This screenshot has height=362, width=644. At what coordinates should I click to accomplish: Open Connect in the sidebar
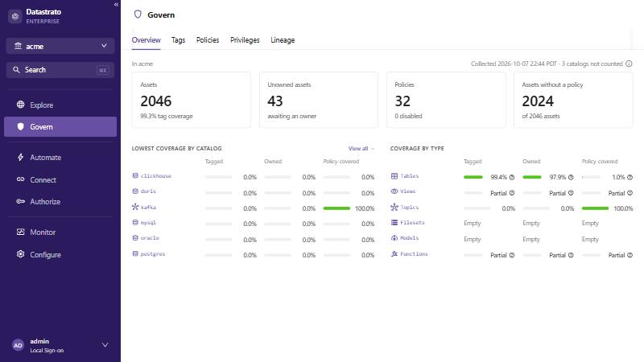coord(60,179)
